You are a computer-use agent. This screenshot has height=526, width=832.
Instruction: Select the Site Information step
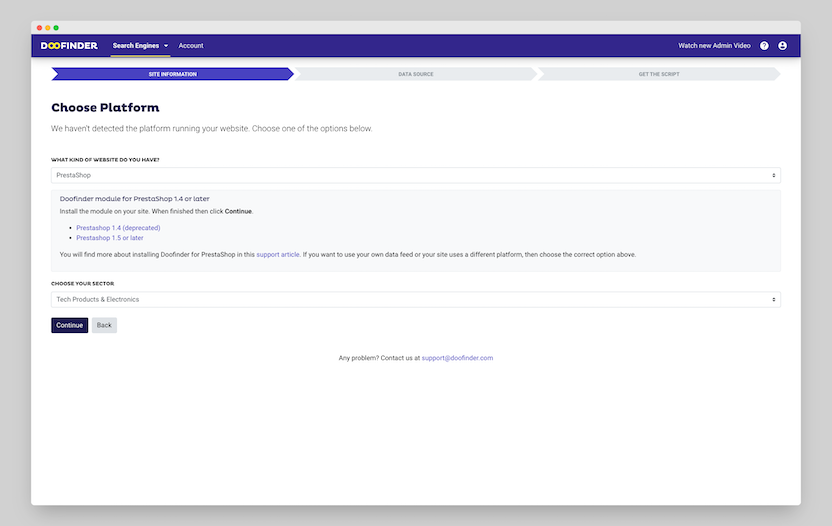click(x=172, y=74)
